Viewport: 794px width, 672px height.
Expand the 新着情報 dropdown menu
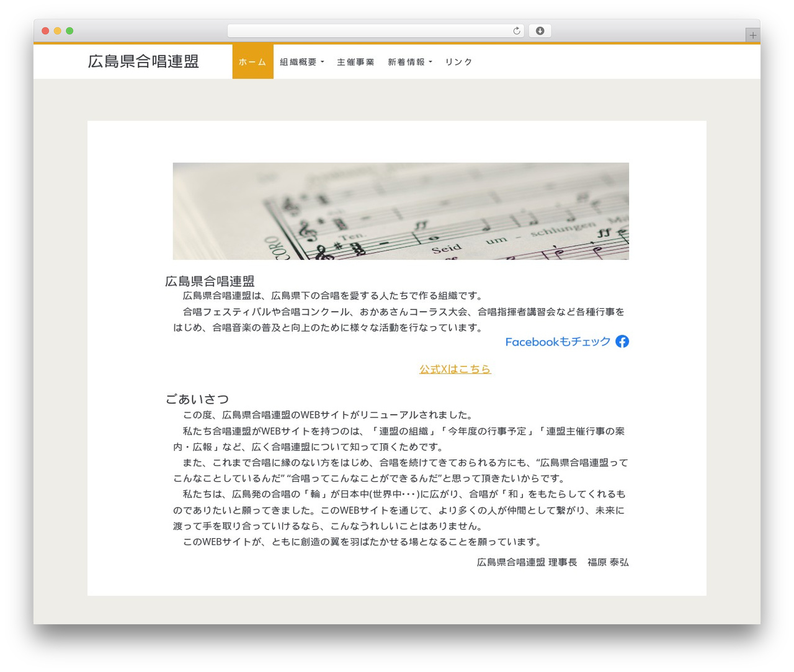[x=410, y=62]
